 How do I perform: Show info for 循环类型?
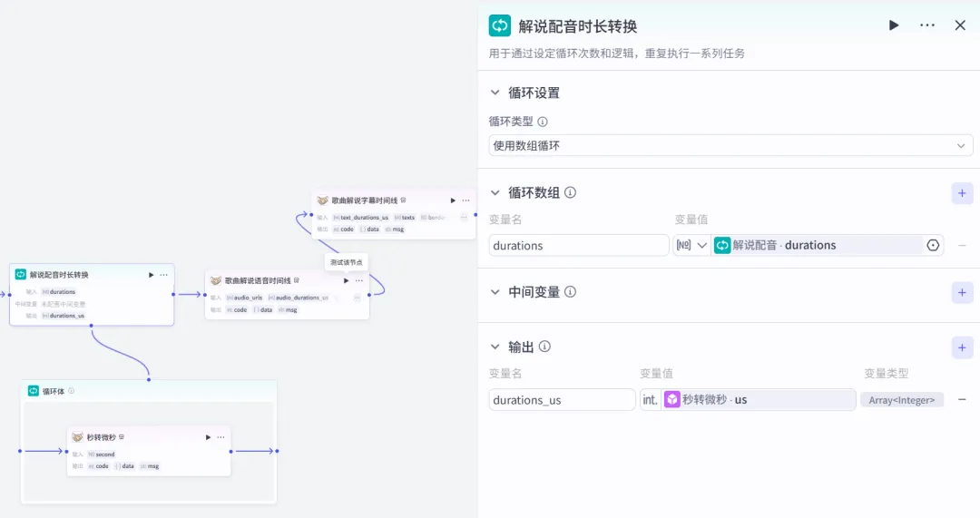click(543, 122)
